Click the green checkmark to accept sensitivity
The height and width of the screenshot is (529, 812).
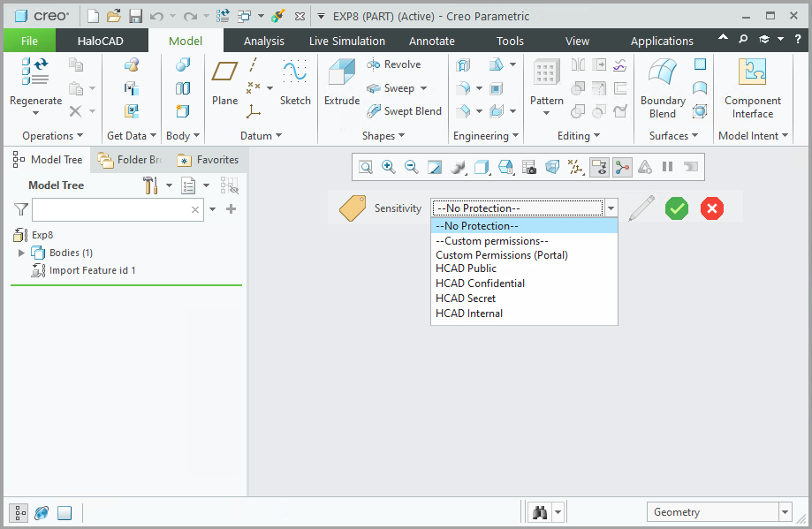coord(677,208)
